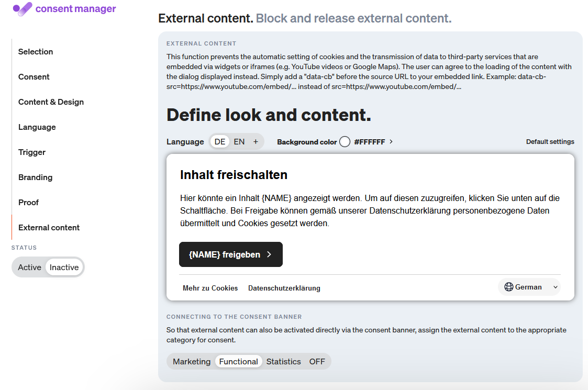Click the white background color swatch
588x390 pixels.
(345, 141)
